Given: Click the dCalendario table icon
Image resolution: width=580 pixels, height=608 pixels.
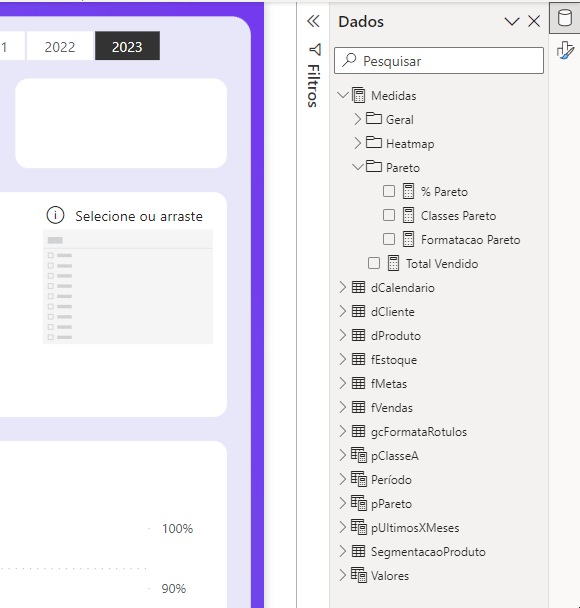Looking at the screenshot, I should [358, 287].
